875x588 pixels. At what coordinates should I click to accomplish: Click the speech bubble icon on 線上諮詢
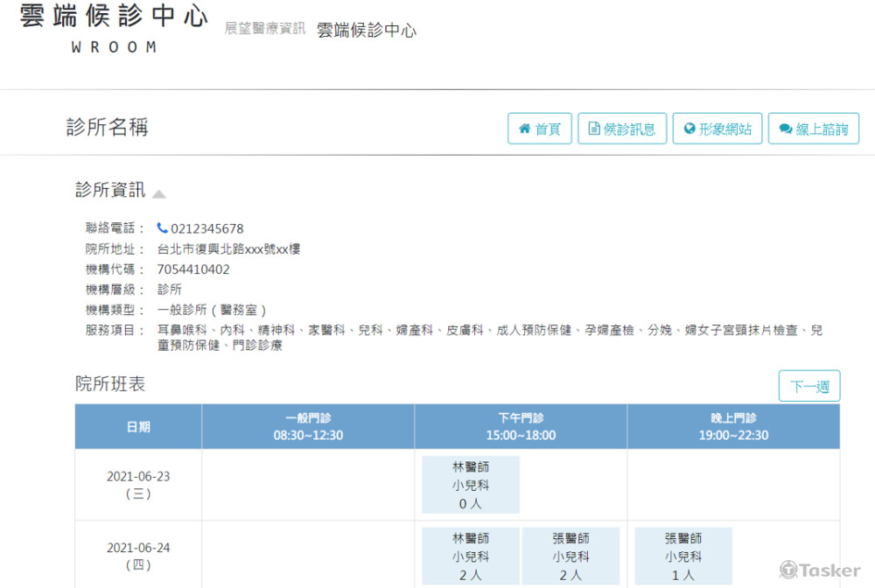click(787, 128)
